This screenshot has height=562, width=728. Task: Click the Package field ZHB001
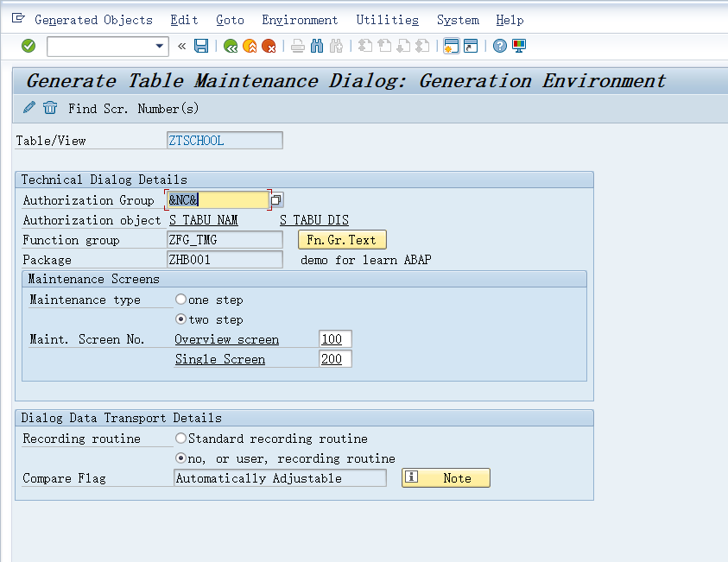point(225,260)
